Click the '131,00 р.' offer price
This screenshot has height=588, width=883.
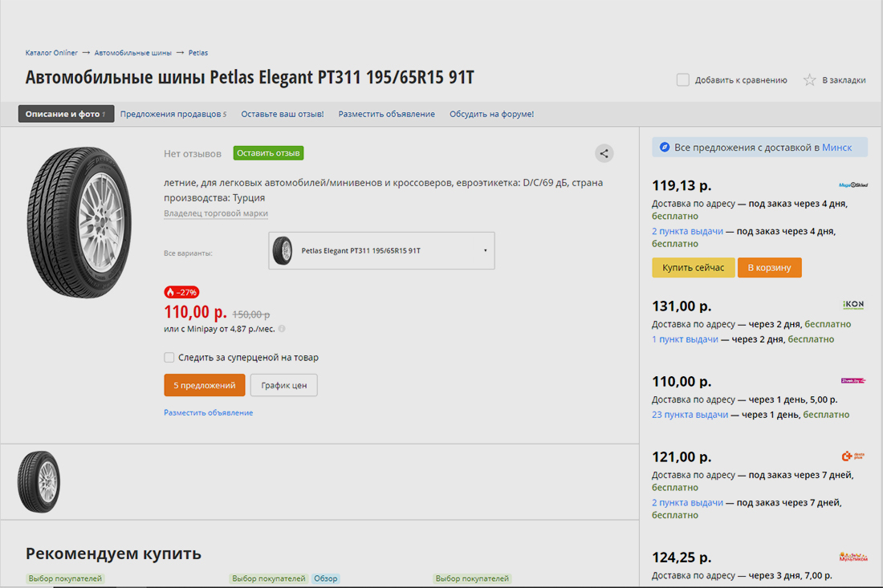point(682,306)
